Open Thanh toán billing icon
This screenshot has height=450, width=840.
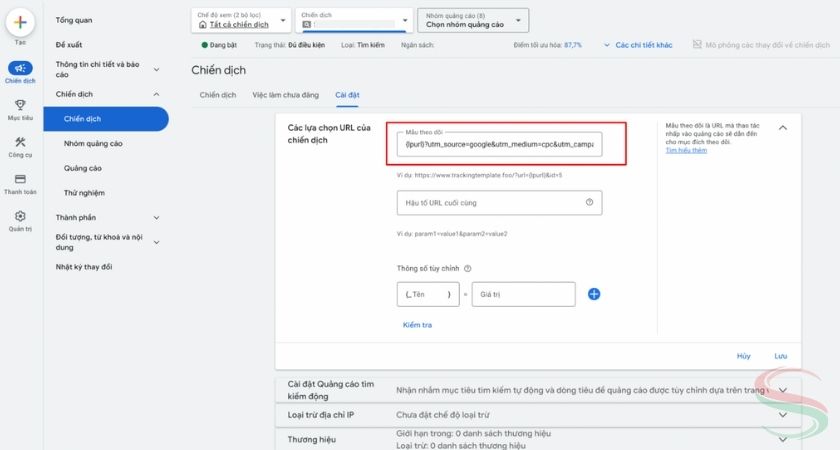[x=20, y=179]
